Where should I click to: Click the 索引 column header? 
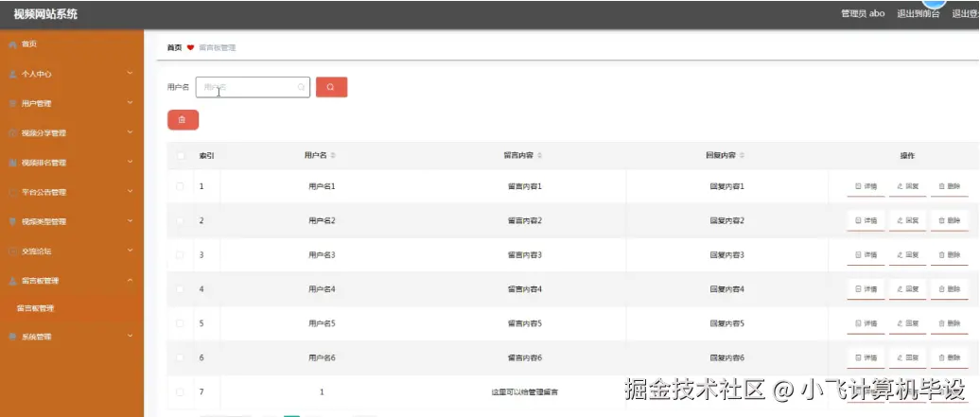207,156
